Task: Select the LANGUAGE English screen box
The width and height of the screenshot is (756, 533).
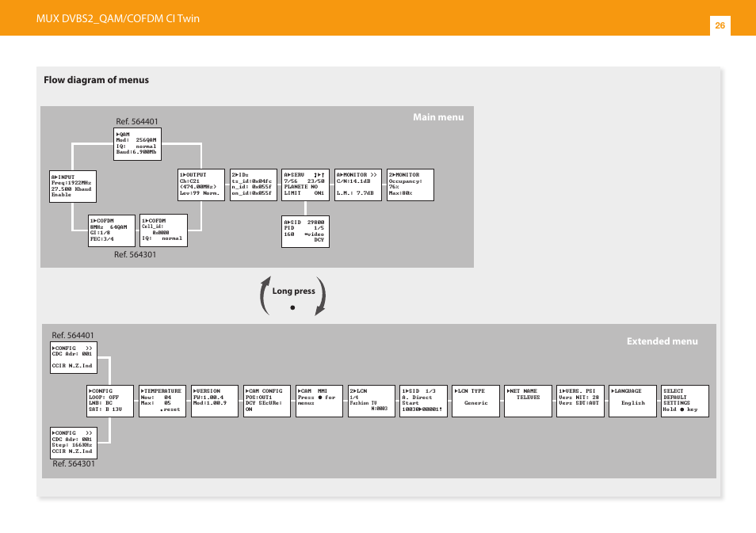Action: [633, 402]
